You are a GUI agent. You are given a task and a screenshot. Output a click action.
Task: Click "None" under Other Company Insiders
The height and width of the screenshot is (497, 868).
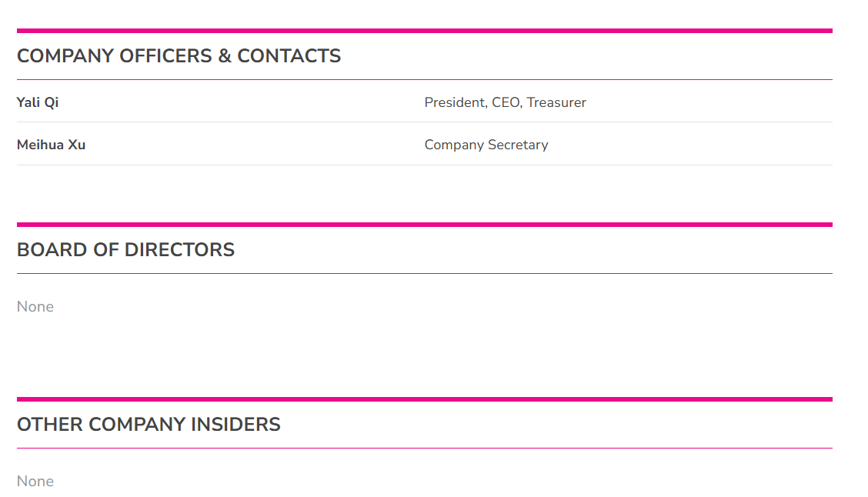(x=35, y=481)
